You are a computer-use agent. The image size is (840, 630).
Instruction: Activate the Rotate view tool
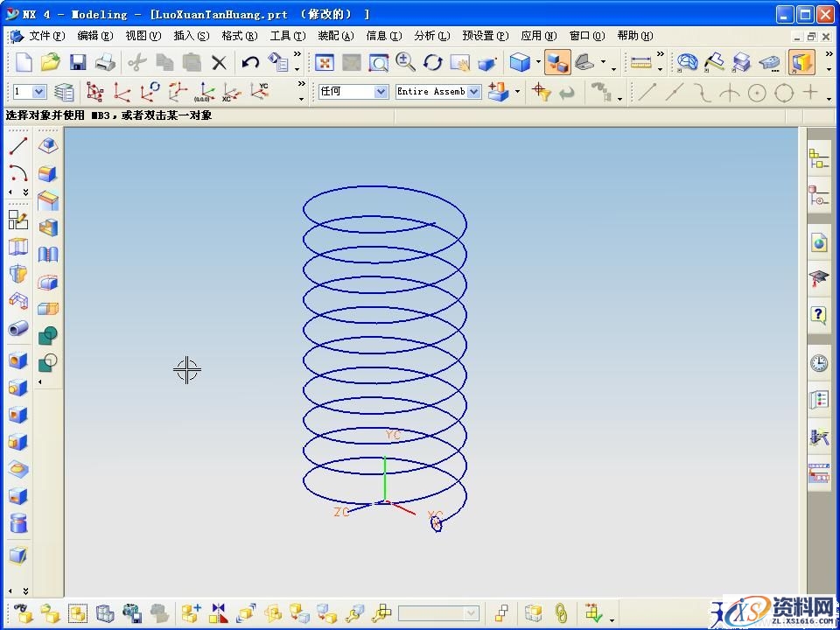(433, 62)
